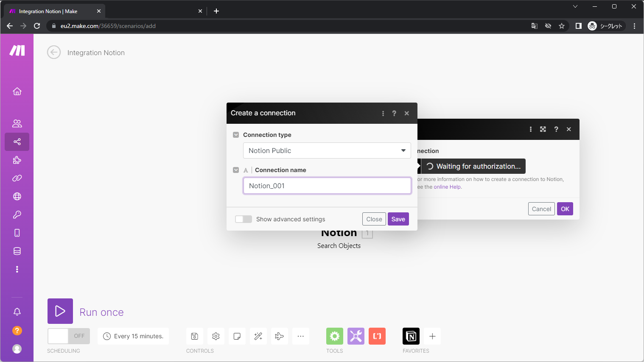Image resolution: width=644 pixels, height=362 pixels.
Task: Click the Integration Notion scenario title
Action: [x=96, y=53]
